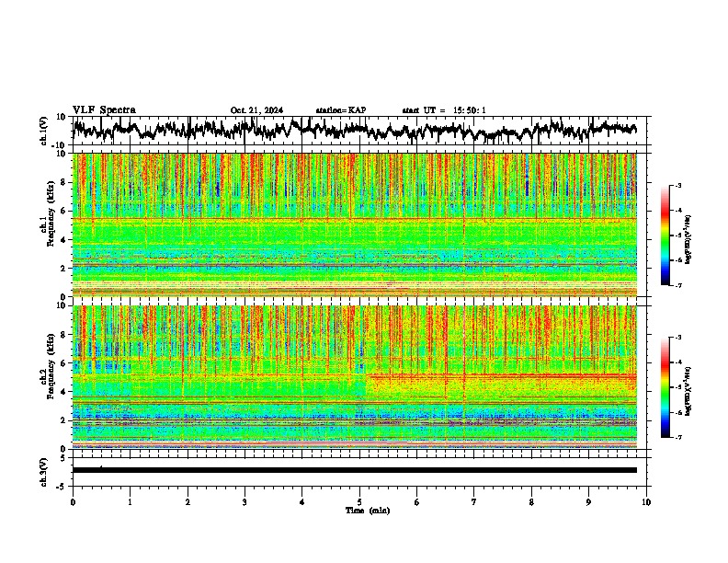This screenshot has width=728, height=563.
Task: Click the "VLF Spectra" plot title
Action: click(x=104, y=110)
